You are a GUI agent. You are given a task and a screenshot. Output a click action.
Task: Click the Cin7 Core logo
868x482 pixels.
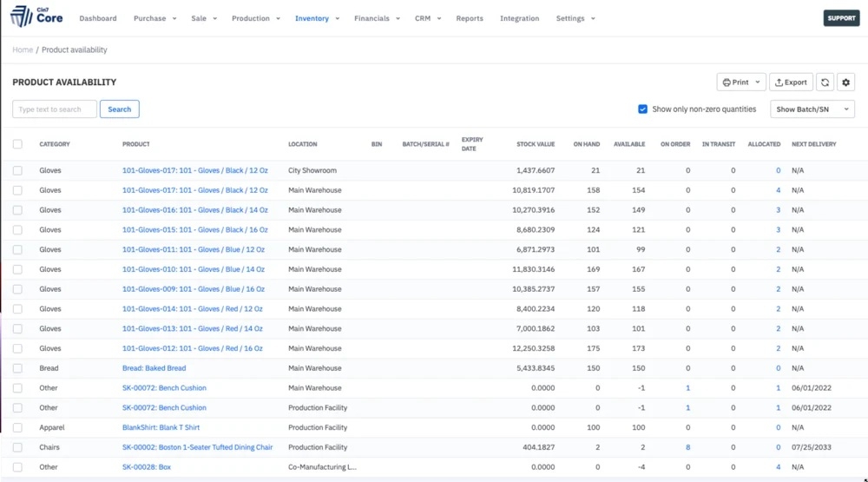(x=36, y=17)
